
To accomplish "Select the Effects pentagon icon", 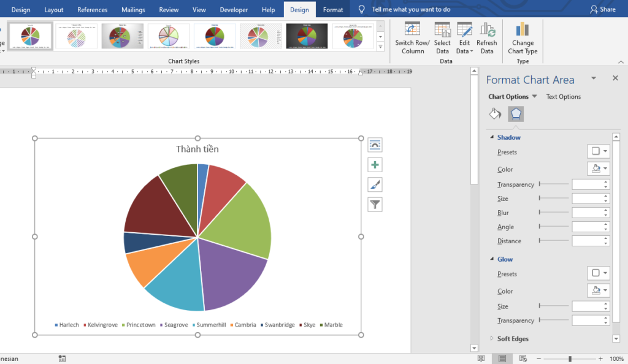I will coord(516,114).
